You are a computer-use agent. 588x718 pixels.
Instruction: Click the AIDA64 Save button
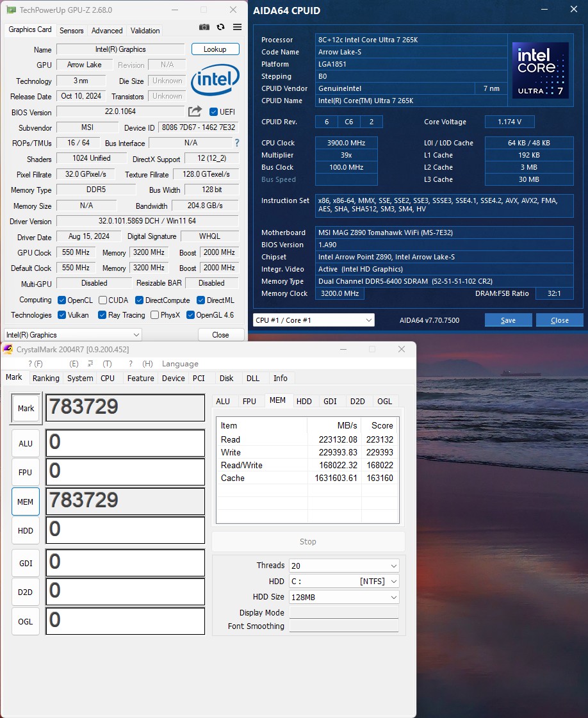click(509, 320)
